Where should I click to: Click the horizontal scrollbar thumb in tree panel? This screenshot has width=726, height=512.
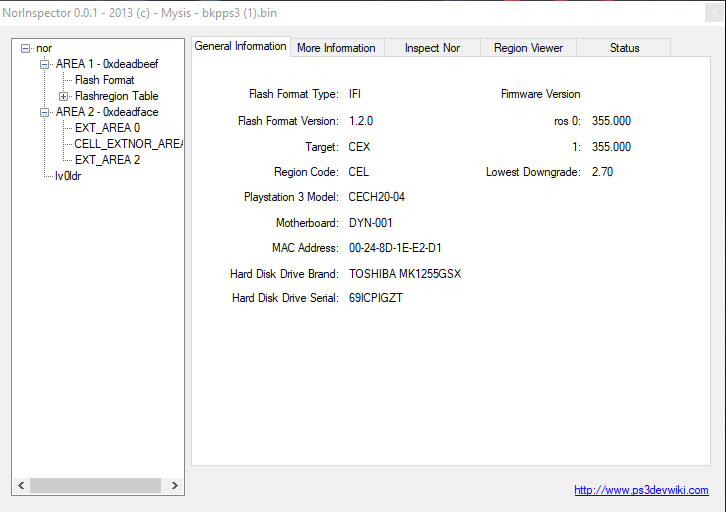95,485
